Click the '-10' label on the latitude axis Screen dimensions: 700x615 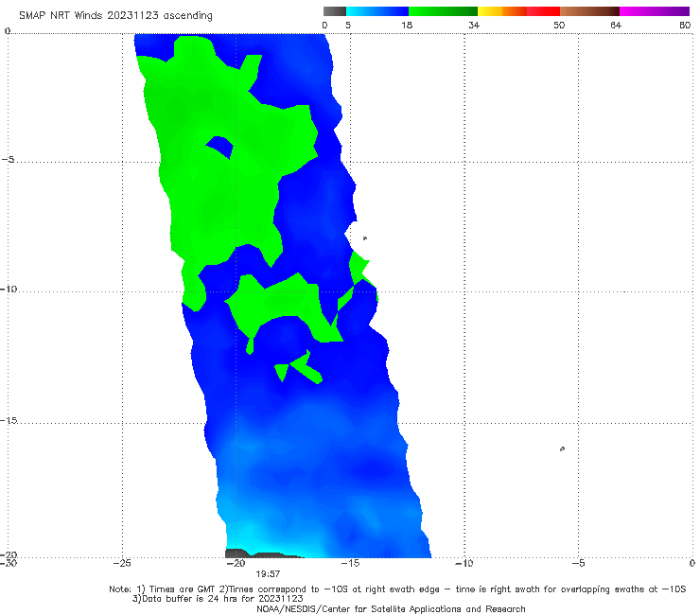(x=9, y=289)
